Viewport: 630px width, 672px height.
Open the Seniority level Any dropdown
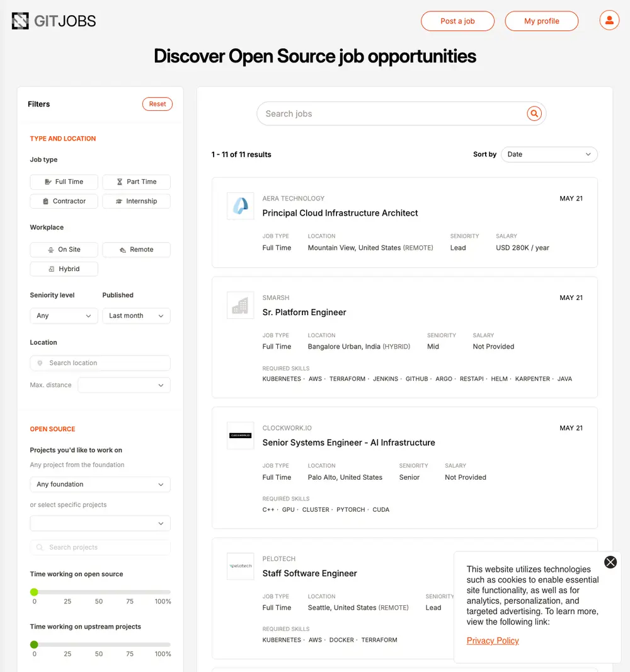64,316
